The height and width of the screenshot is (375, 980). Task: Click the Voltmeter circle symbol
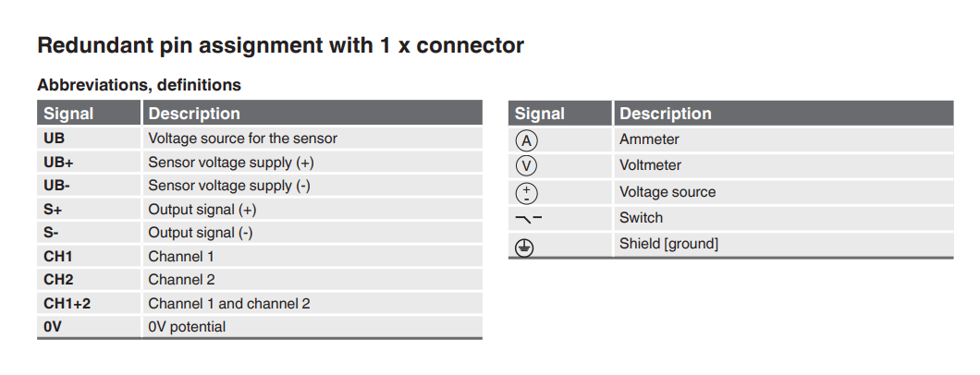[525, 166]
